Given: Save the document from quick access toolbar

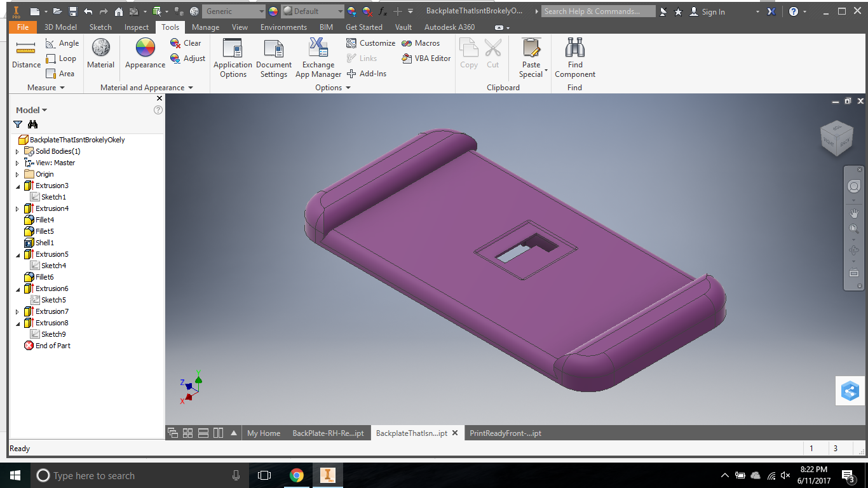Looking at the screenshot, I should click(72, 11).
